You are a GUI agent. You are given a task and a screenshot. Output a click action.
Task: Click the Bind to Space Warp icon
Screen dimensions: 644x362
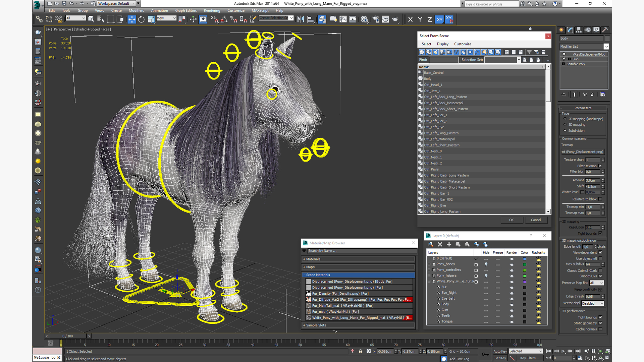click(59, 19)
